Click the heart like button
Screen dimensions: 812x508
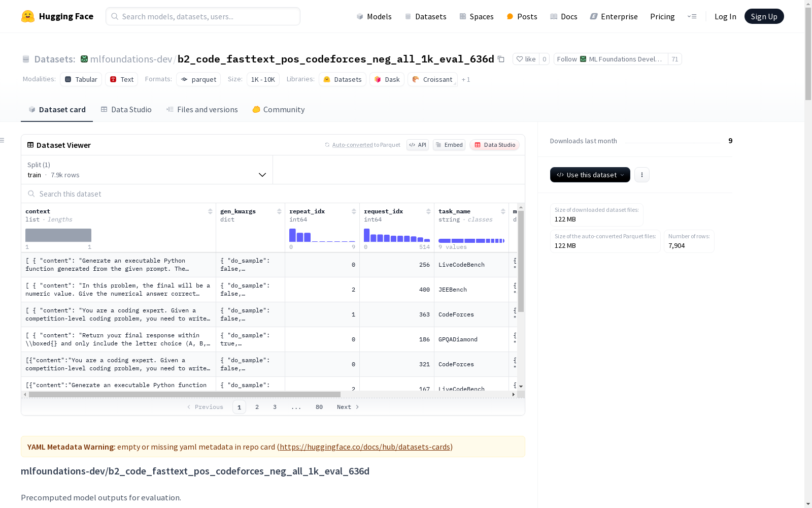click(x=526, y=59)
